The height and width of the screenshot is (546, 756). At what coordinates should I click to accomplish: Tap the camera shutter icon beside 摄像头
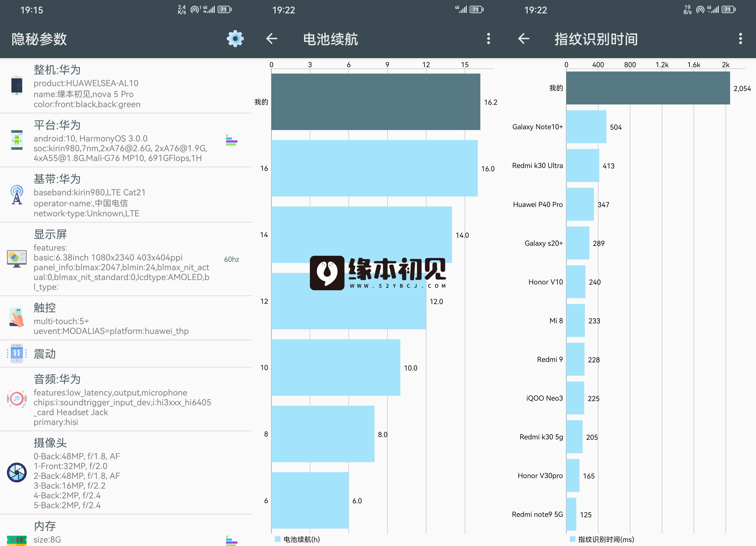(x=17, y=472)
